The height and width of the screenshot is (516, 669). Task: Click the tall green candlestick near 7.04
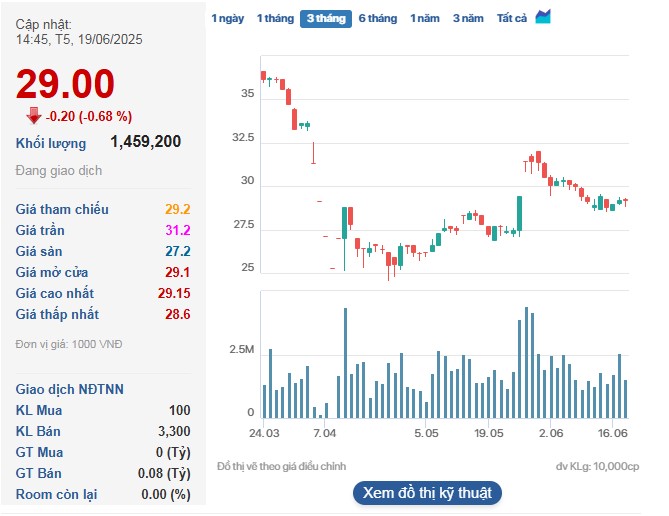(x=344, y=223)
